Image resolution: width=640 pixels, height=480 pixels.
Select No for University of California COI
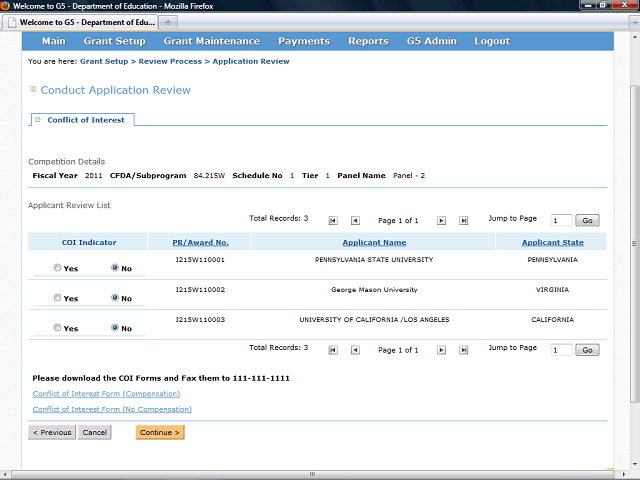coord(115,328)
